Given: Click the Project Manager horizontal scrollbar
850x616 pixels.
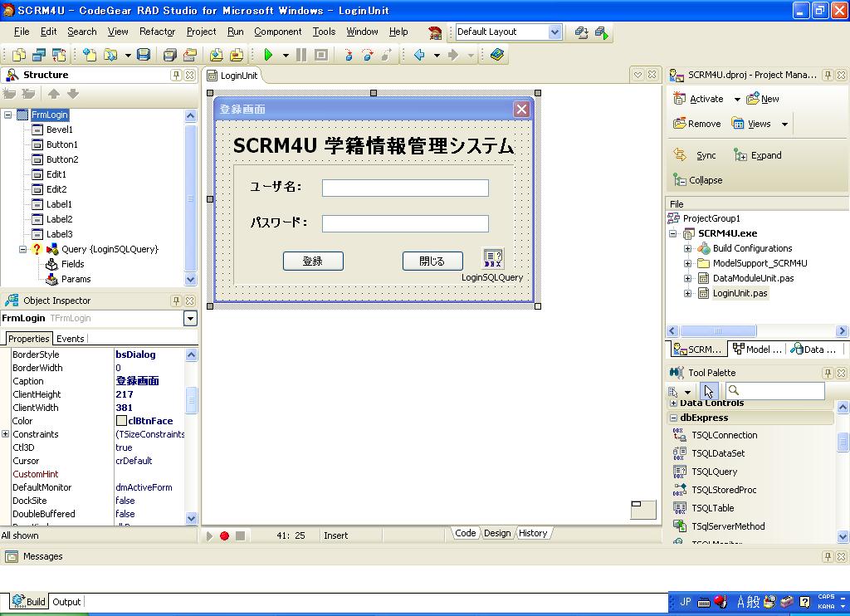Looking at the screenshot, I should pos(757,330).
